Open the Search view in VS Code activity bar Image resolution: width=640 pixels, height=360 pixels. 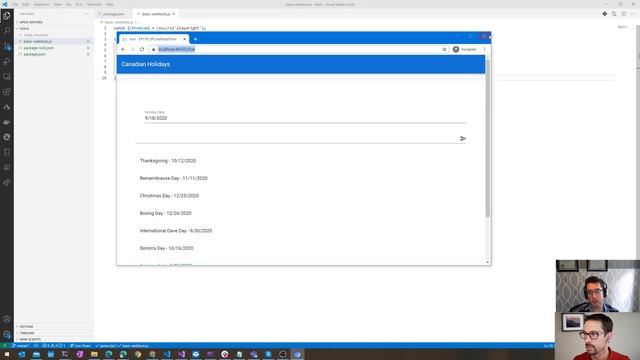[x=7, y=31]
